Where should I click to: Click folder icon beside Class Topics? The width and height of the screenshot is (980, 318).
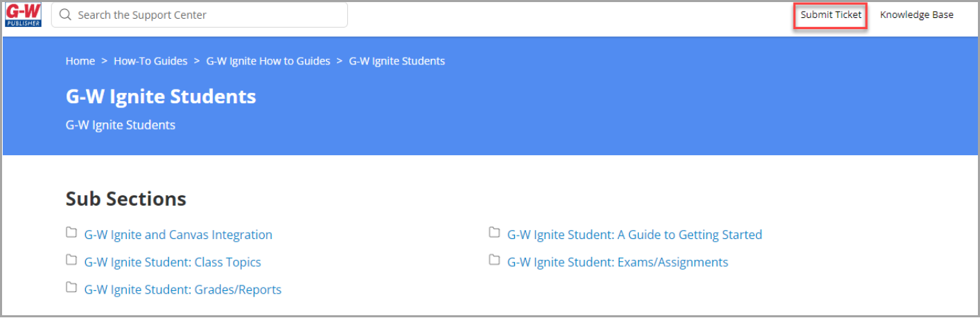(71, 260)
